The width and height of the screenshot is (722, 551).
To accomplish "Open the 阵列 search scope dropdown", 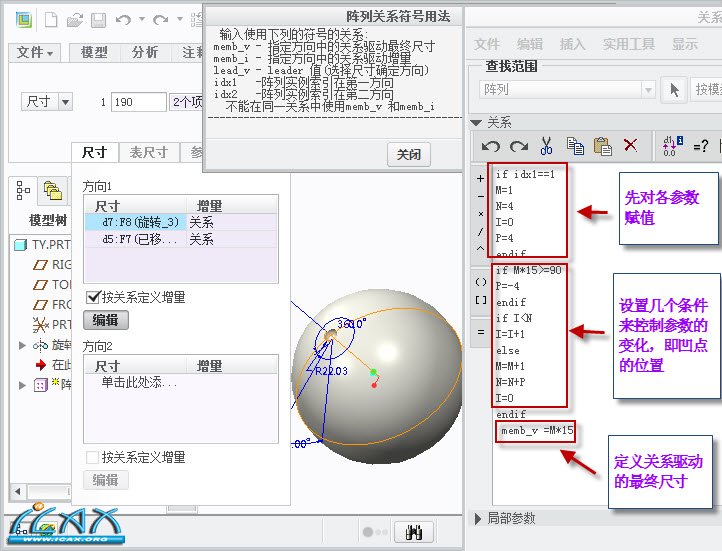I will tap(648, 89).
